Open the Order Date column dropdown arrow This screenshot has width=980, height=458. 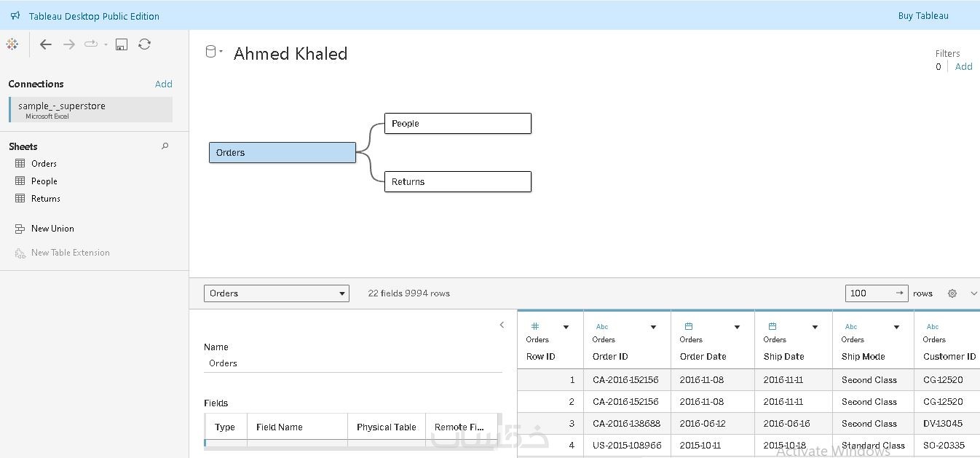(x=737, y=328)
